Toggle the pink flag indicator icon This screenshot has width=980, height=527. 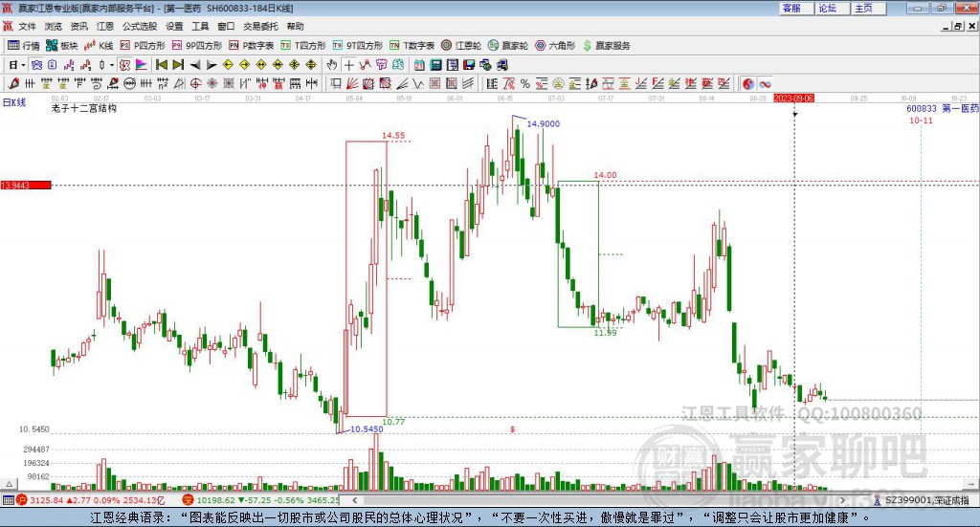pyautogui.click(x=142, y=65)
